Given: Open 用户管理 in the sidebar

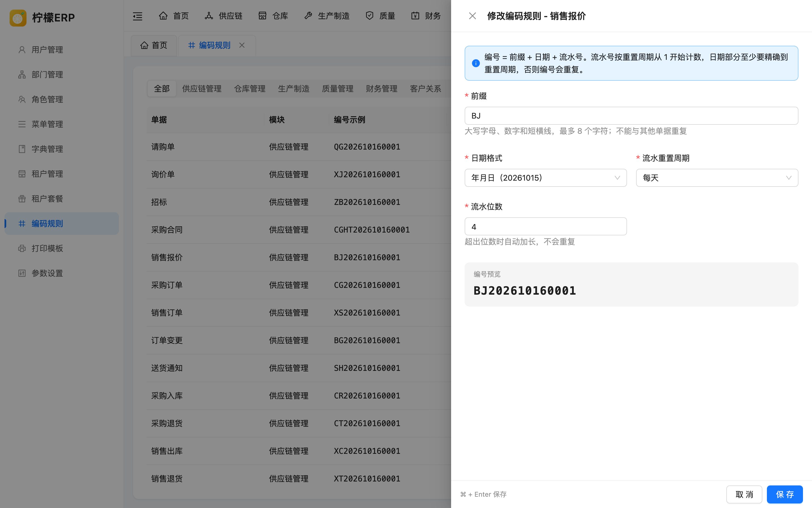Looking at the screenshot, I should (62, 50).
